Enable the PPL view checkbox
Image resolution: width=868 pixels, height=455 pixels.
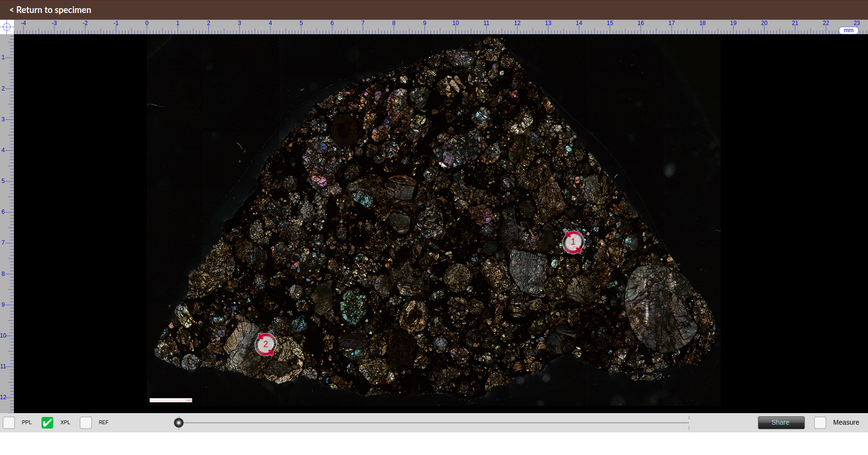click(9, 423)
